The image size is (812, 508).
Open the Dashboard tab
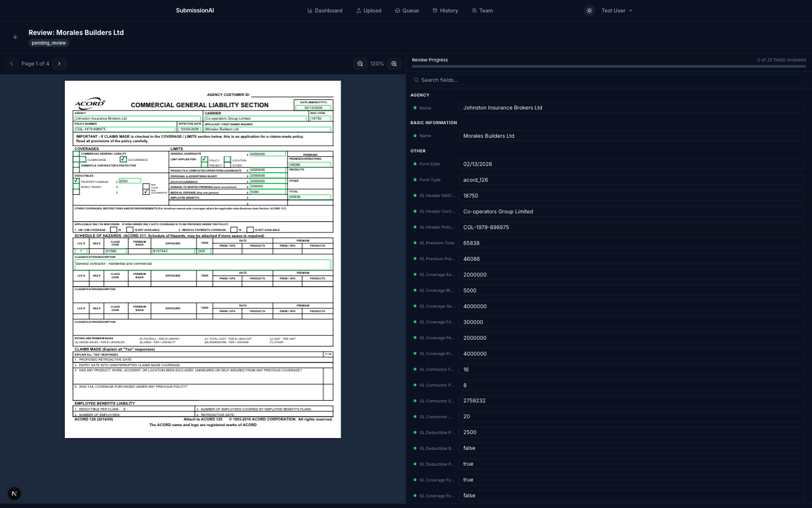click(x=325, y=11)
